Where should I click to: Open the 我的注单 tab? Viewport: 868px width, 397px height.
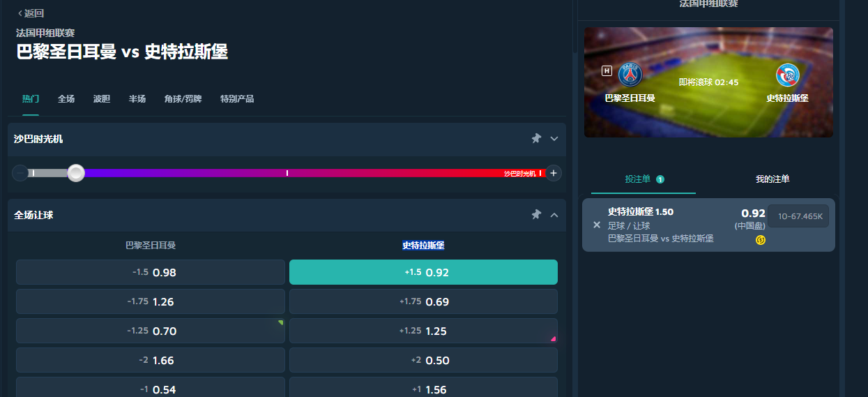(x=772, y=179)
